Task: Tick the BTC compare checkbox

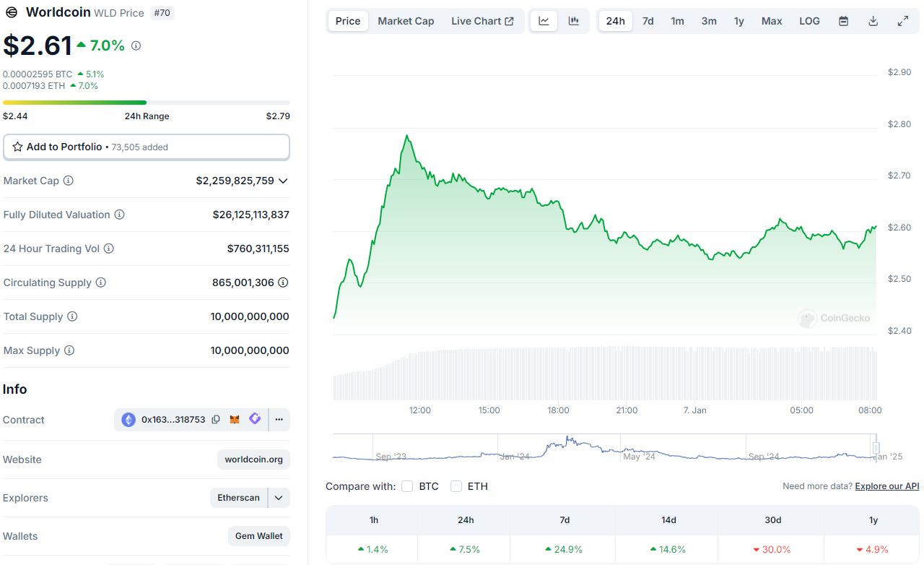Action: [407, 486]
